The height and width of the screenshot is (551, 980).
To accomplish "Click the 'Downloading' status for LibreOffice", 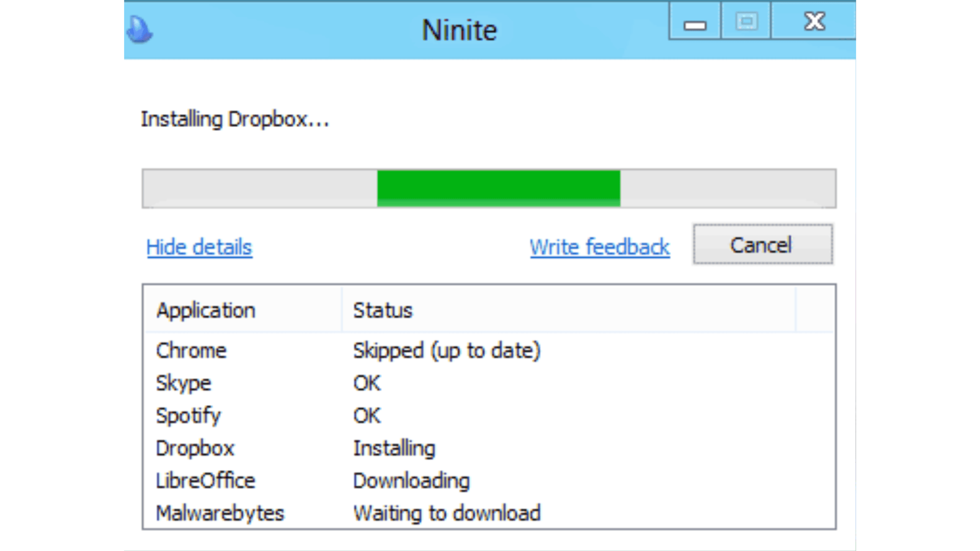I will (411, 481).
